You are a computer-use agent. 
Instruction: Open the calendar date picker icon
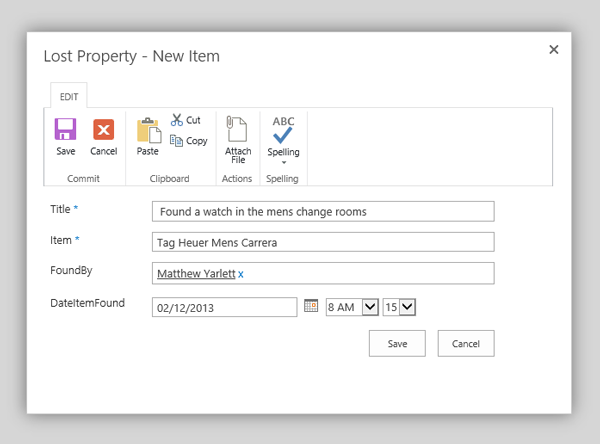coord(311,306)
